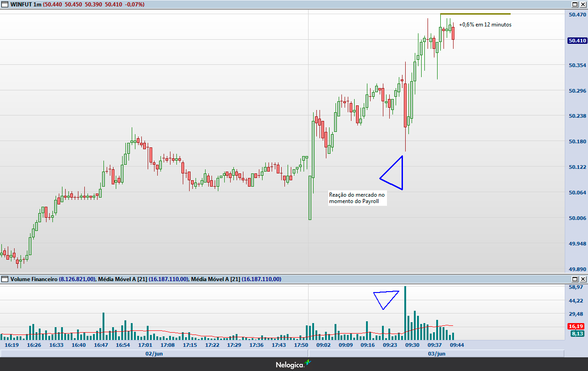This screenshot has width=588, height=371.
Task: Click the WINFUT 1m title text
Action: [x=26, y=4]
